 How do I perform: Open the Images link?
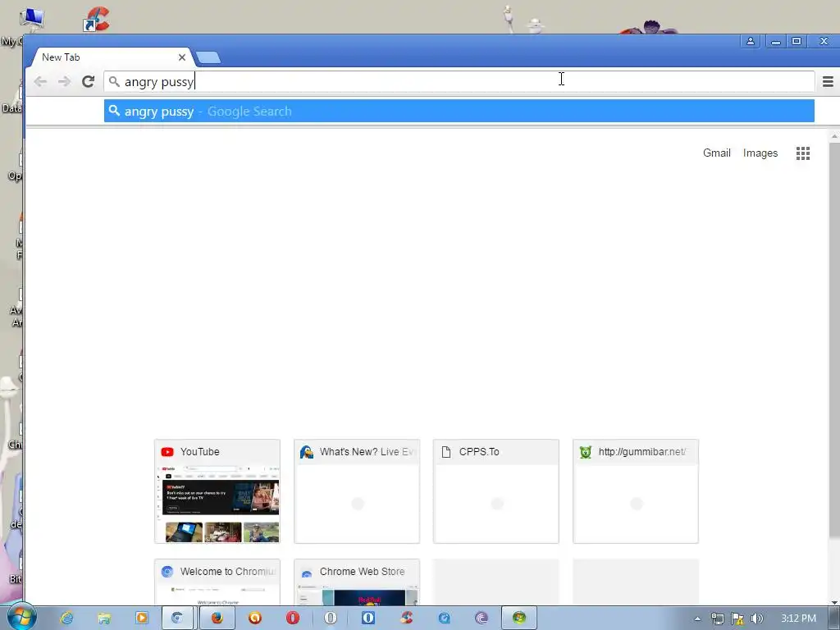(x=760, y=153)
